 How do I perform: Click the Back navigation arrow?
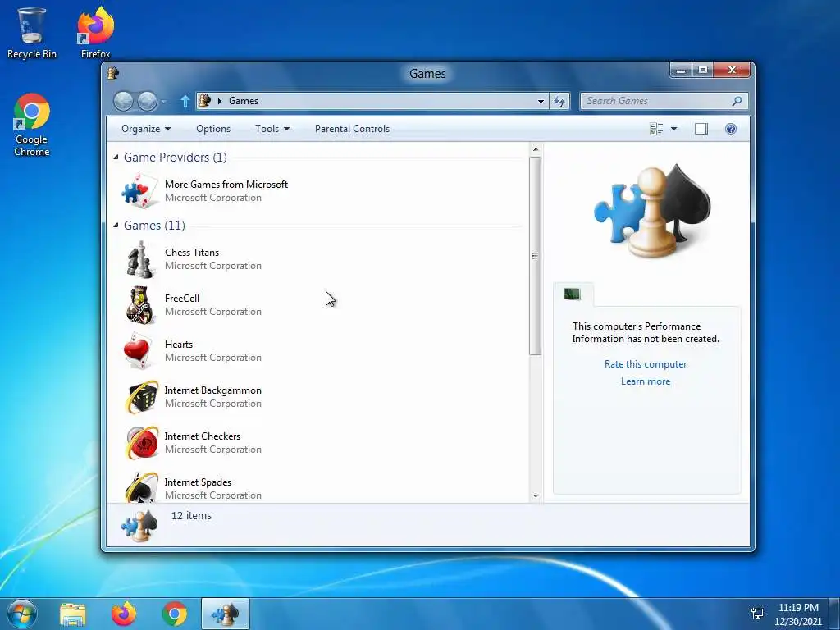pos(123,101)
